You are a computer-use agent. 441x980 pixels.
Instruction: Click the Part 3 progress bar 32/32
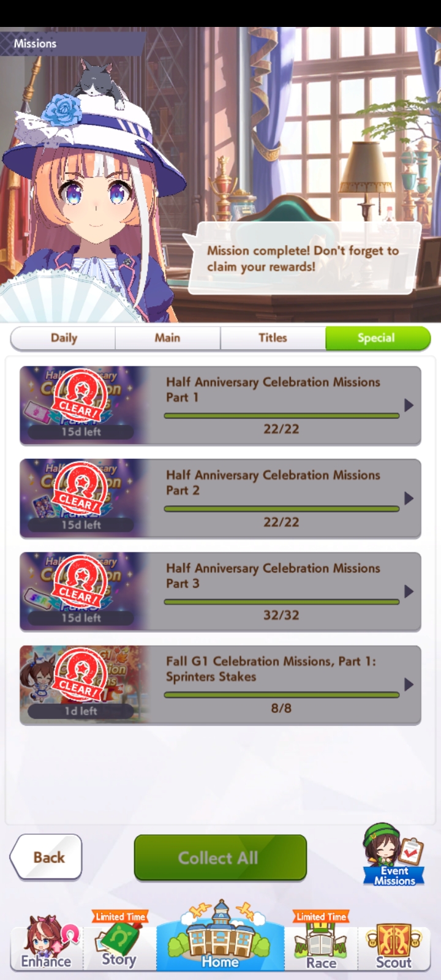click(281, 602)
